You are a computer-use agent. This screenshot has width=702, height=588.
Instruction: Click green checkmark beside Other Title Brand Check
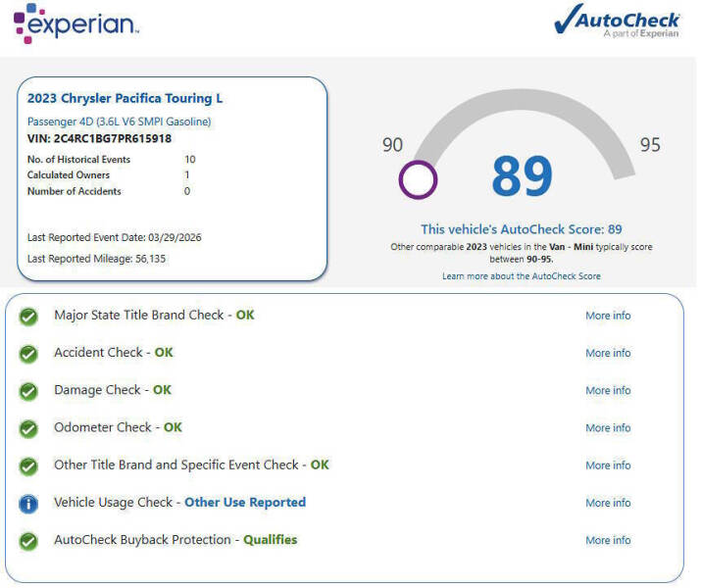point(28,466)
